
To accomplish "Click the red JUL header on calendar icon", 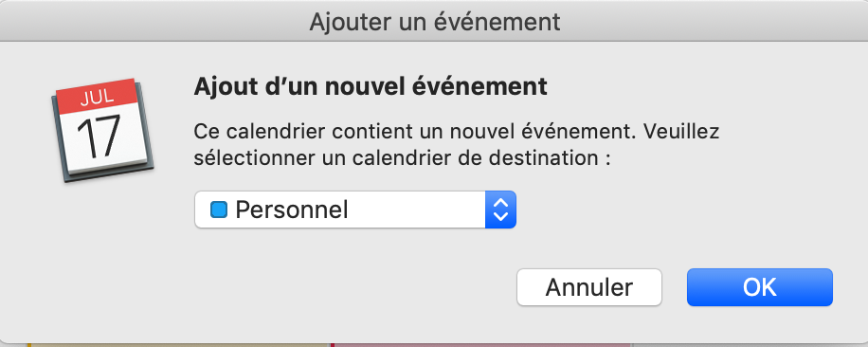I will pos(97,98).
